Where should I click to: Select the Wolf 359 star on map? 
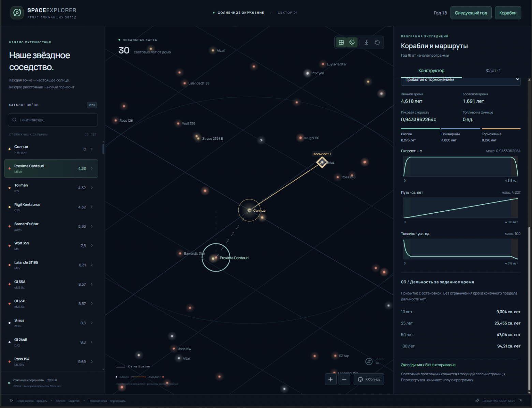[x=178, y=123]
